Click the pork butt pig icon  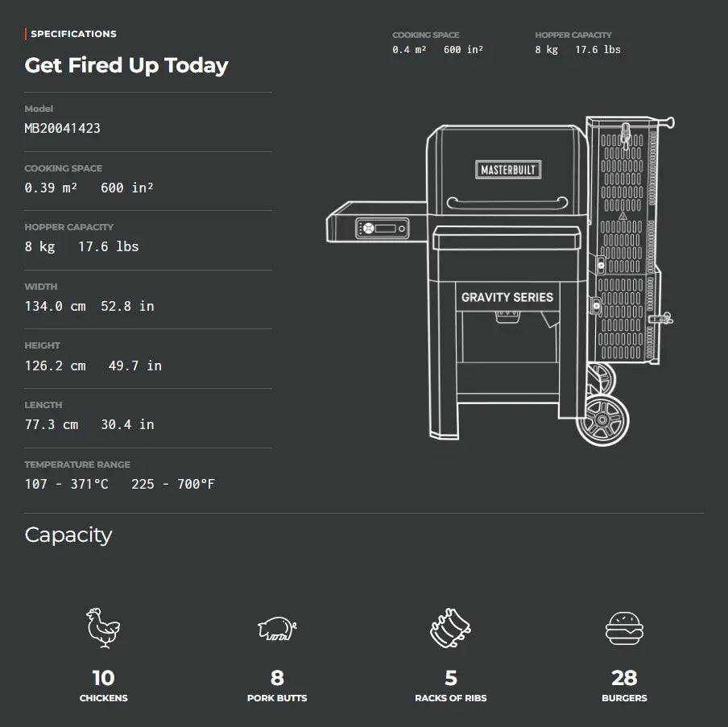click(277, 629)
